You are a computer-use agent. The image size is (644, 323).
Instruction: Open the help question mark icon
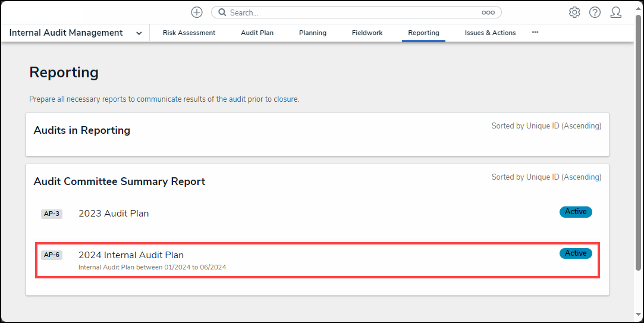pyautogui.click(x=595, y=12)
